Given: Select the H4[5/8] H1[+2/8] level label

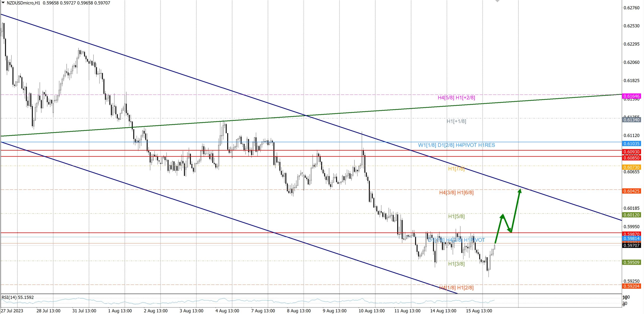Looking at the screenshot, I should (x=456, y=98).
